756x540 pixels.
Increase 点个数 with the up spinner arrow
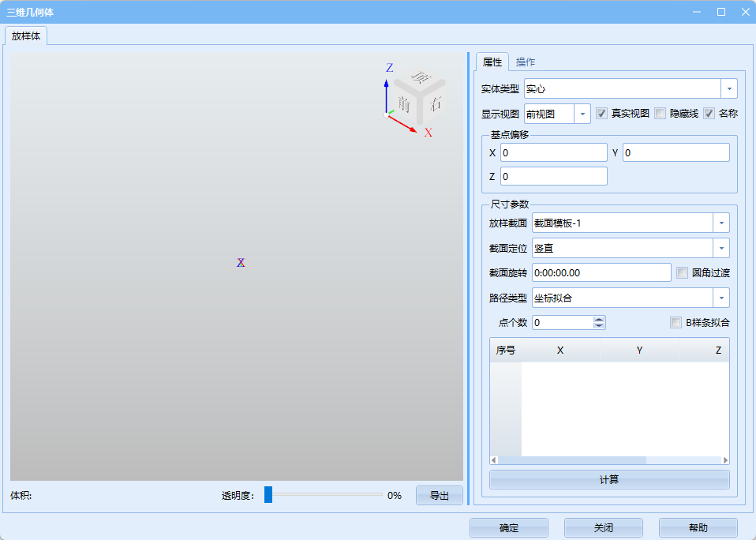click(599, 319)
